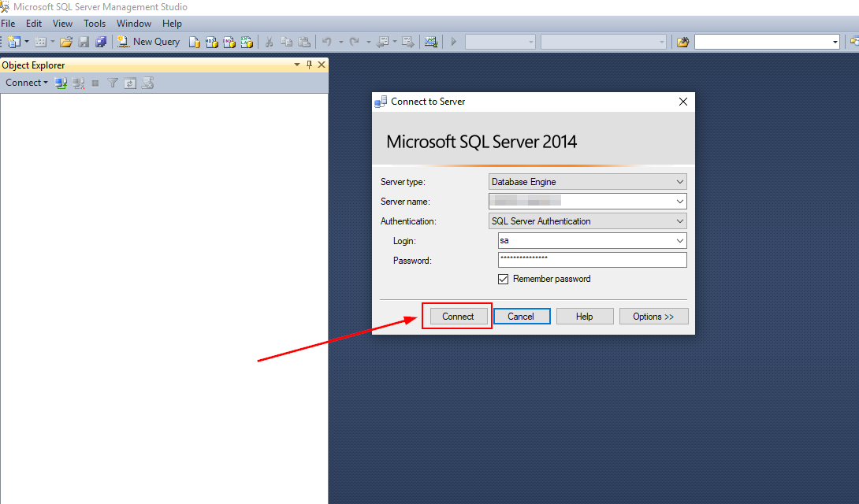Click the Navigate Backward icon

pos(383,42)
